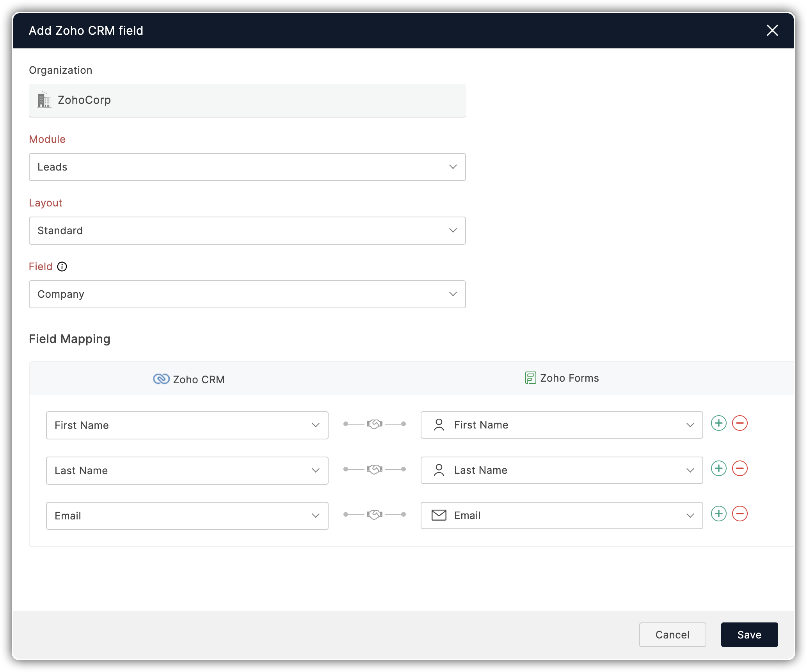Open the Field dropdown showing Company
The width and height of the screenshot is (807, 672).
(247, 294)
